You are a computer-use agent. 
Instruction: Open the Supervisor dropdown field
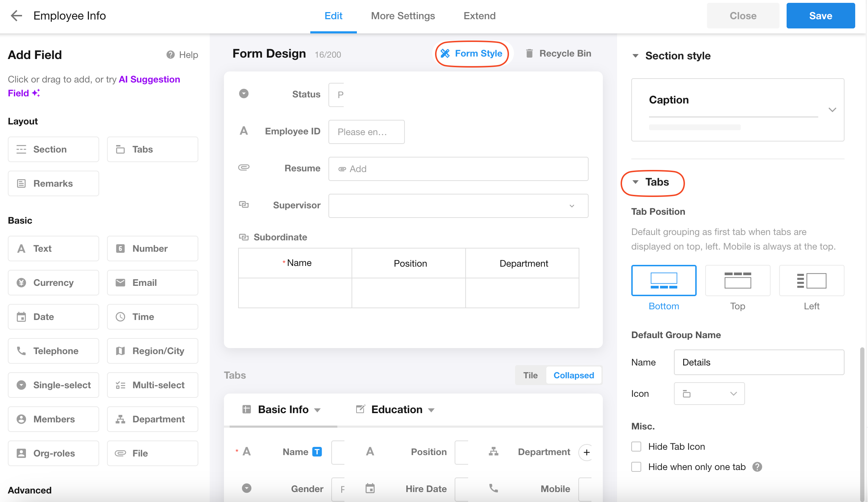pyautogui.click(x=458, y=206)
